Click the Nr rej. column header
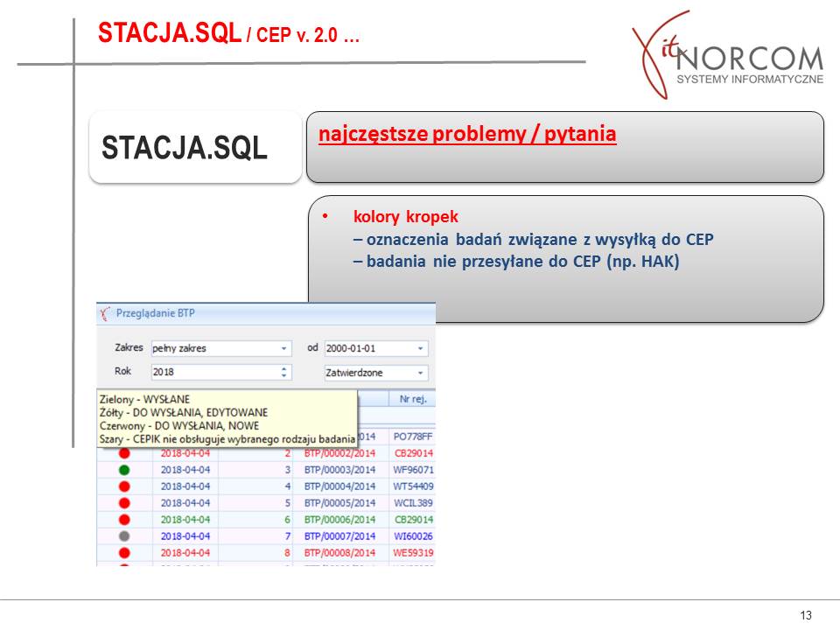Image resolution: width=840 pixels, height=630 pixels. [x=412, y=399]
